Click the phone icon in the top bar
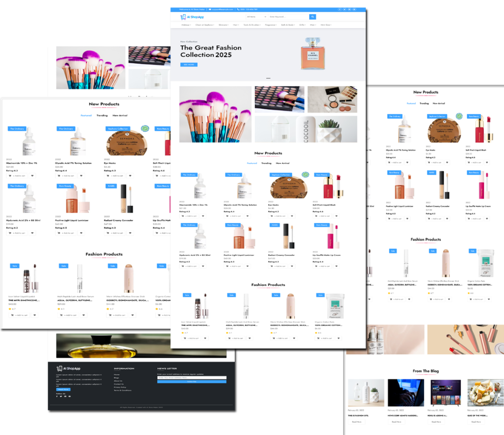The height and width of the screenshot is (435, 504). (238, 9)
